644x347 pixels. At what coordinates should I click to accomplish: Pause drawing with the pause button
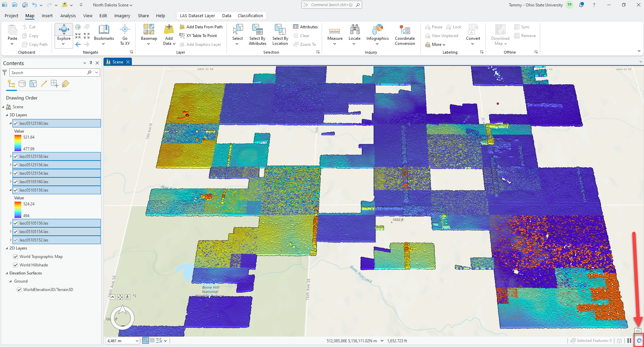(x=629, y=341)
